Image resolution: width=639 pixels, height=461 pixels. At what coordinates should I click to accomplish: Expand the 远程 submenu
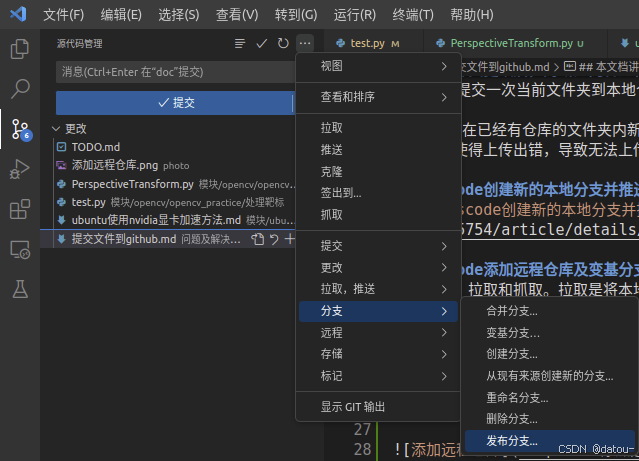point(378,333)
